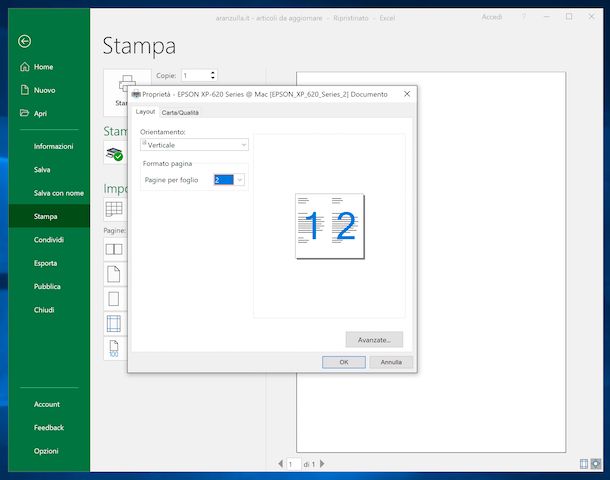Open the Orientamento Verticale dropdown
The height and width of the screenshot is (480, 610).
pos(194,145)
